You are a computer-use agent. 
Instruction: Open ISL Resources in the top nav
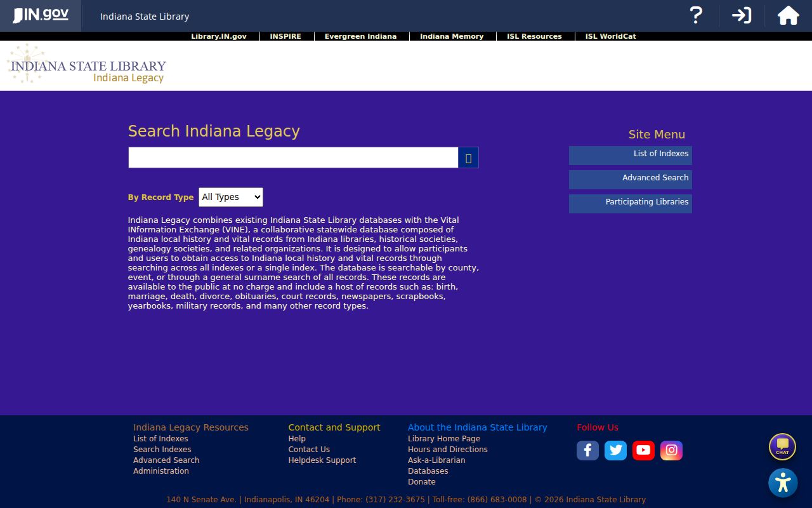tap(534, 36)
